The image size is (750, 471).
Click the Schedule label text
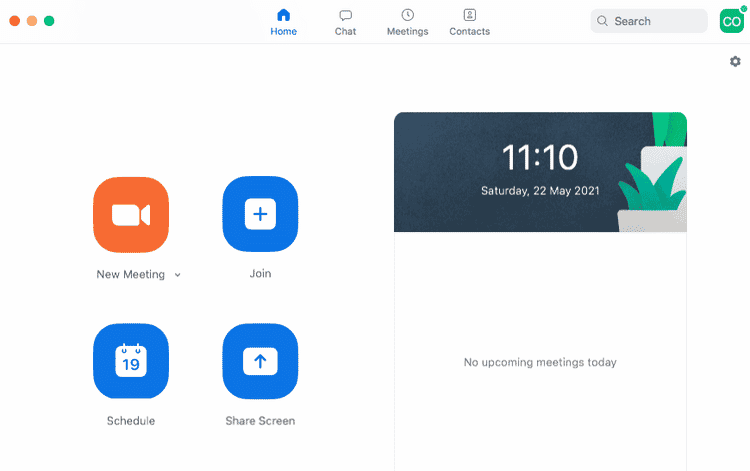pos(131,421)
